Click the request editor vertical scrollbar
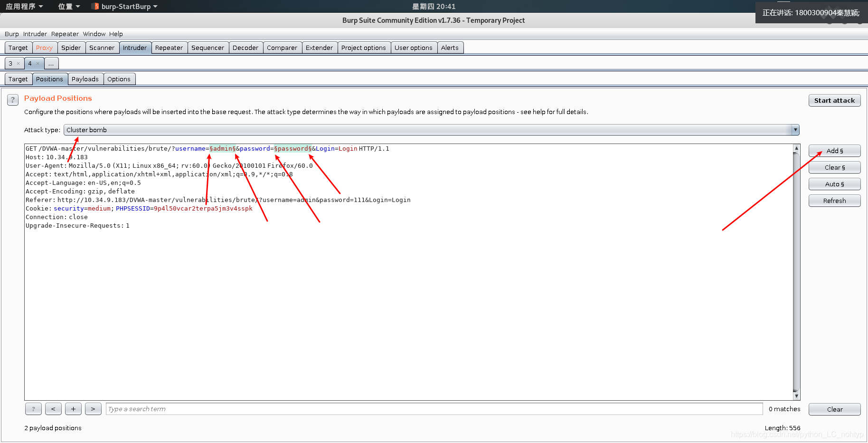Viewport: 868px width, 443px height. (x=796, y=272)
